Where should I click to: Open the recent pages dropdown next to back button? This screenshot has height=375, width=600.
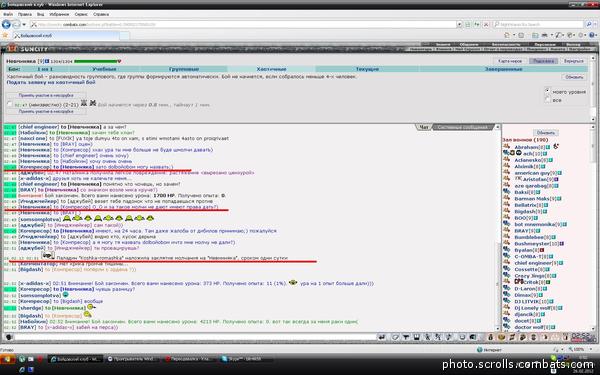pyautogui.click(x=24, y=24)
